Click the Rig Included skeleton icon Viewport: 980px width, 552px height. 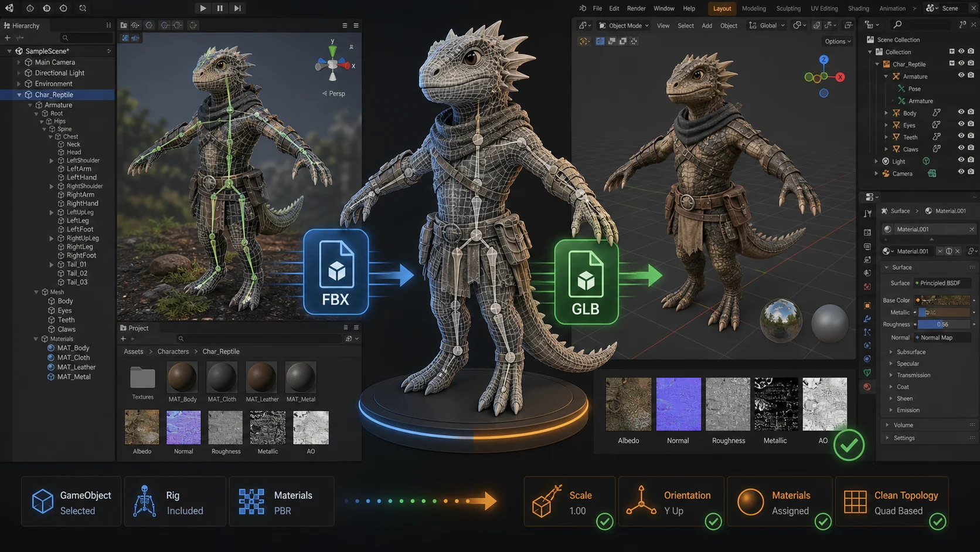coord(144,502)
